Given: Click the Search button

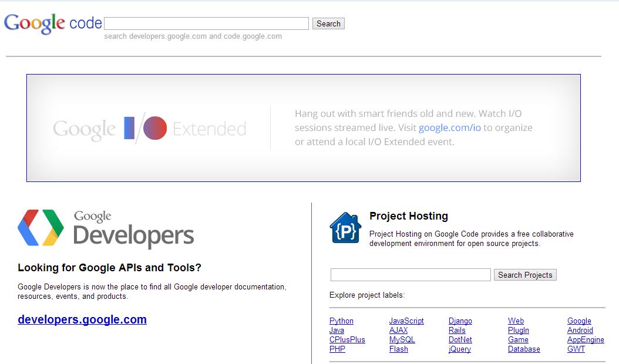Looking at the screenshot, I should click(x=328, y=23).
